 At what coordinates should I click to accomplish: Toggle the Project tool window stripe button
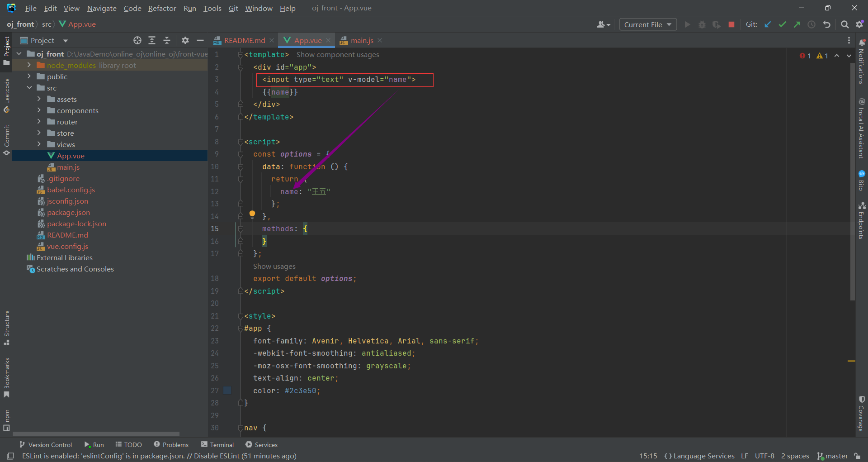tap(6, 51)
